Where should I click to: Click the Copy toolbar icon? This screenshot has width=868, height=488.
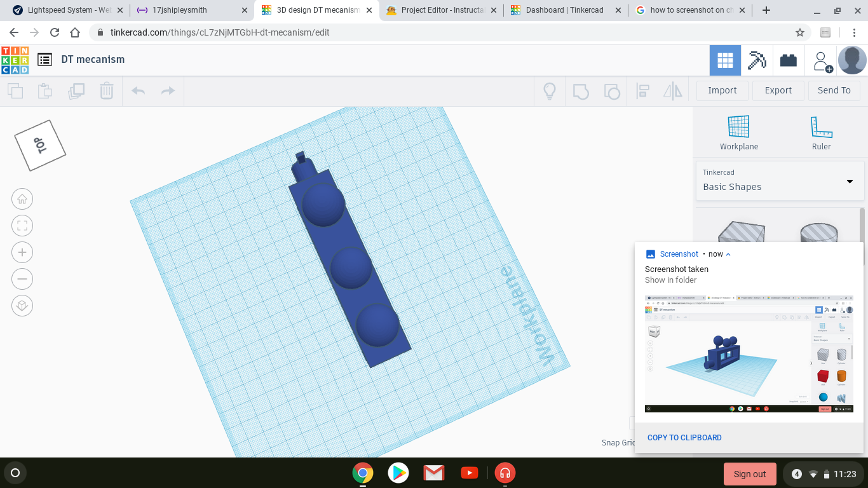(15, 91)
